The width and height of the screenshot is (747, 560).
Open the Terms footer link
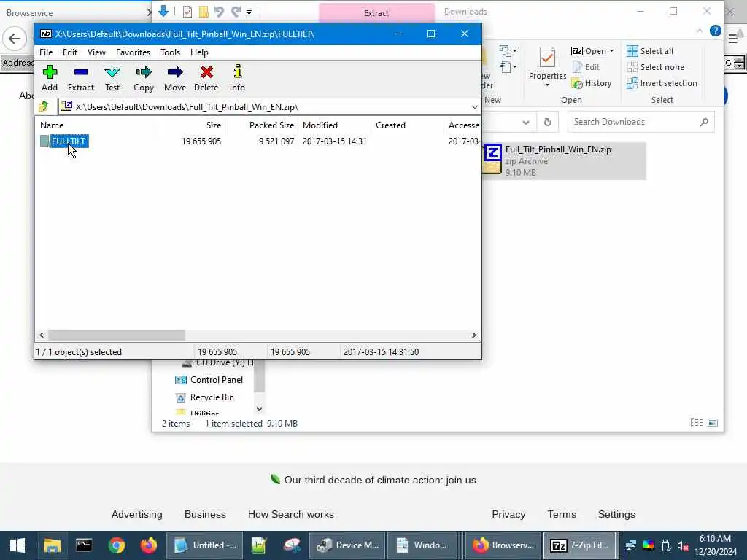point(562,514)
